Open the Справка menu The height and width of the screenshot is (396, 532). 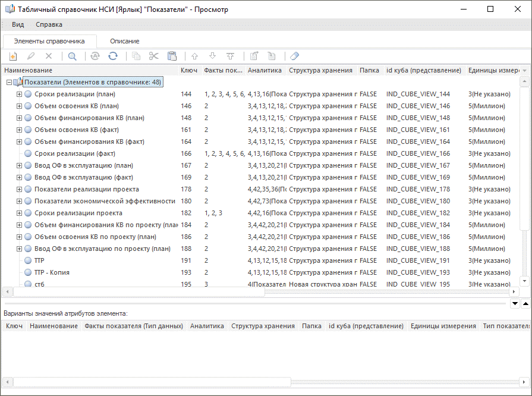click(49, 24)
